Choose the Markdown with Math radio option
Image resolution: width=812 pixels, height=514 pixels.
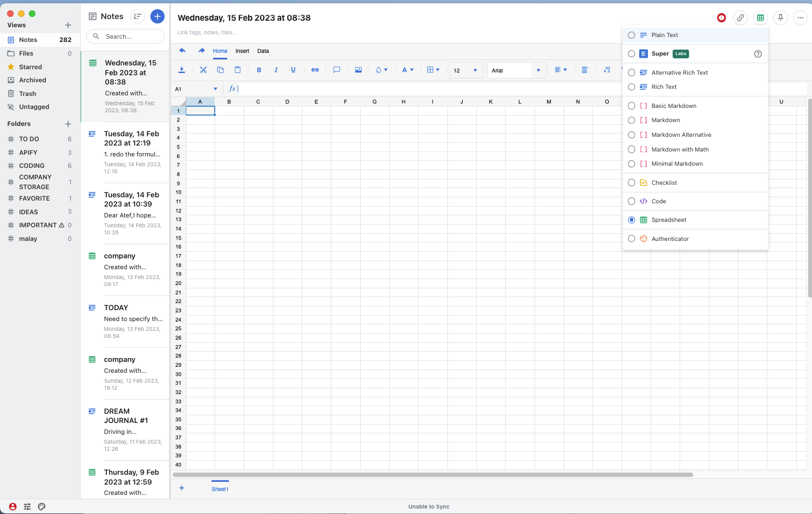click(x=632, y=149)
